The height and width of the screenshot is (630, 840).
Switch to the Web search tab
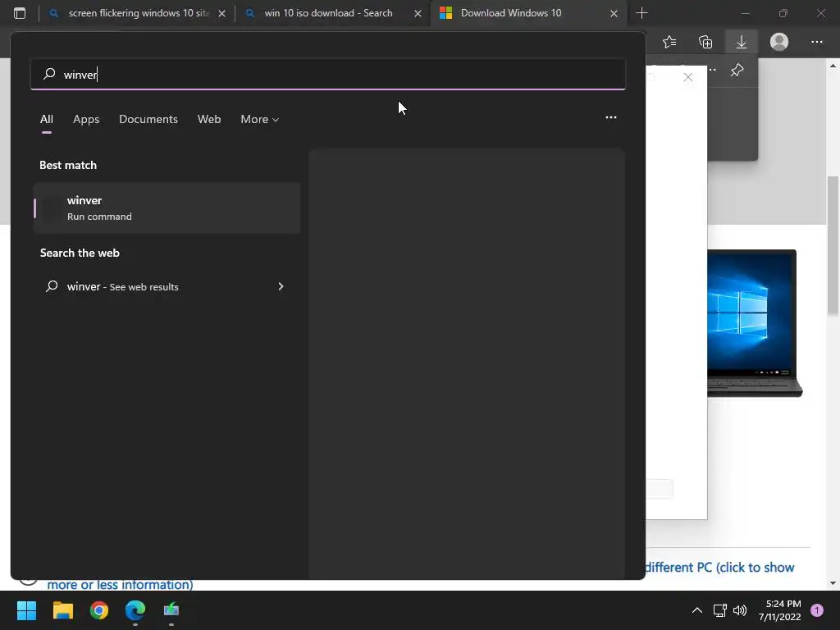[209, 119]
